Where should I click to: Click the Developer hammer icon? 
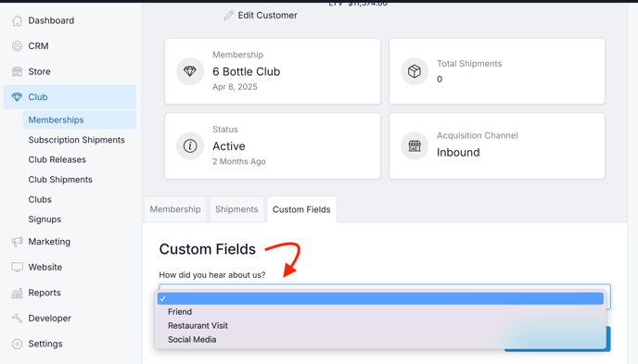pos(17,319)
